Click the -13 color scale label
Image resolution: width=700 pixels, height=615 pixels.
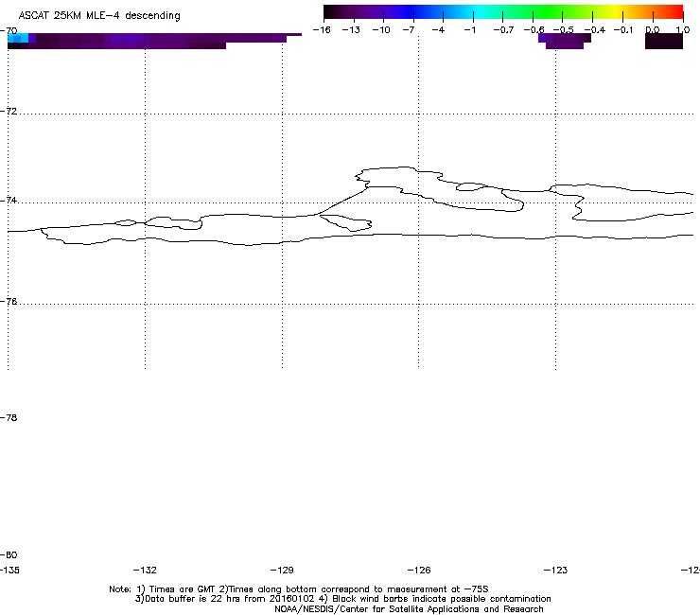coord(351,30)
